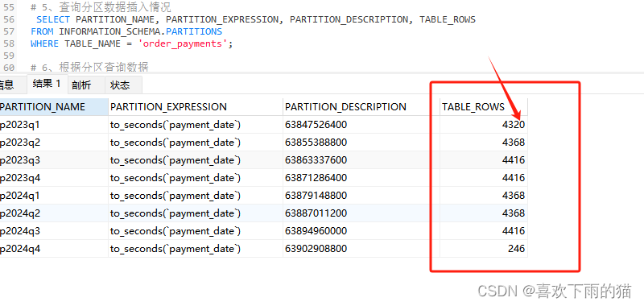
Task: Click to_seconds expression in p2024q2 row
Action: (x=175, y=213)
